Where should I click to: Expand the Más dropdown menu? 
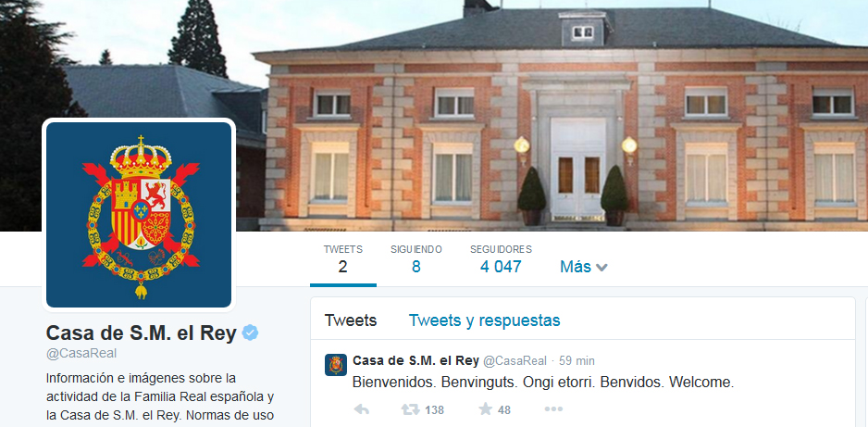click(x=584, y=267)
